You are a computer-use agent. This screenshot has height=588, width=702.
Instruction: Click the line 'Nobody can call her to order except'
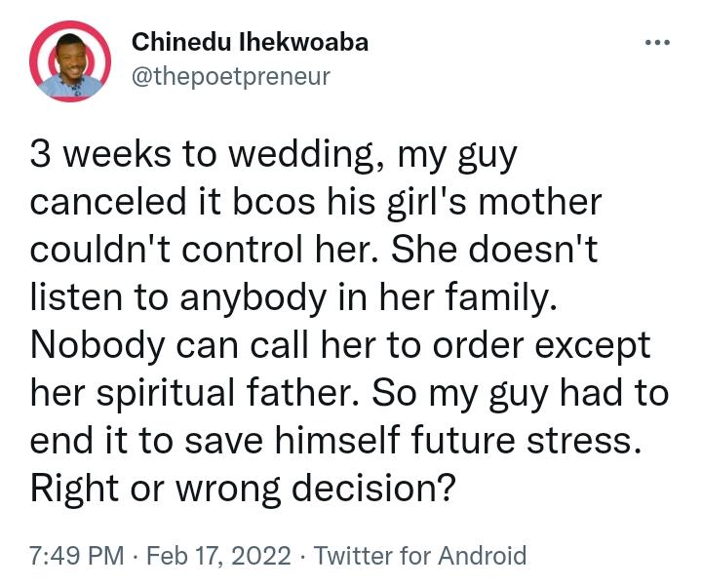[340, 346]
